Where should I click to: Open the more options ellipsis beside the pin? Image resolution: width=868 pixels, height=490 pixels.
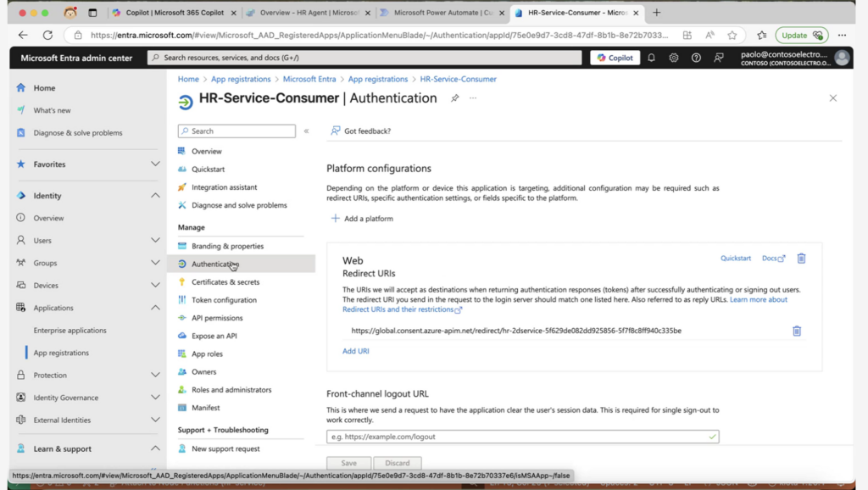(473, 98)
